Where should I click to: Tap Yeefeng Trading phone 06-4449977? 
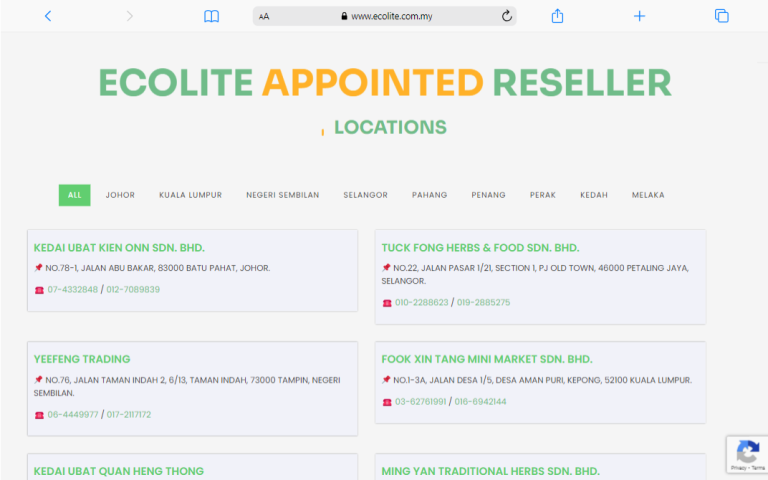(72, 414)
